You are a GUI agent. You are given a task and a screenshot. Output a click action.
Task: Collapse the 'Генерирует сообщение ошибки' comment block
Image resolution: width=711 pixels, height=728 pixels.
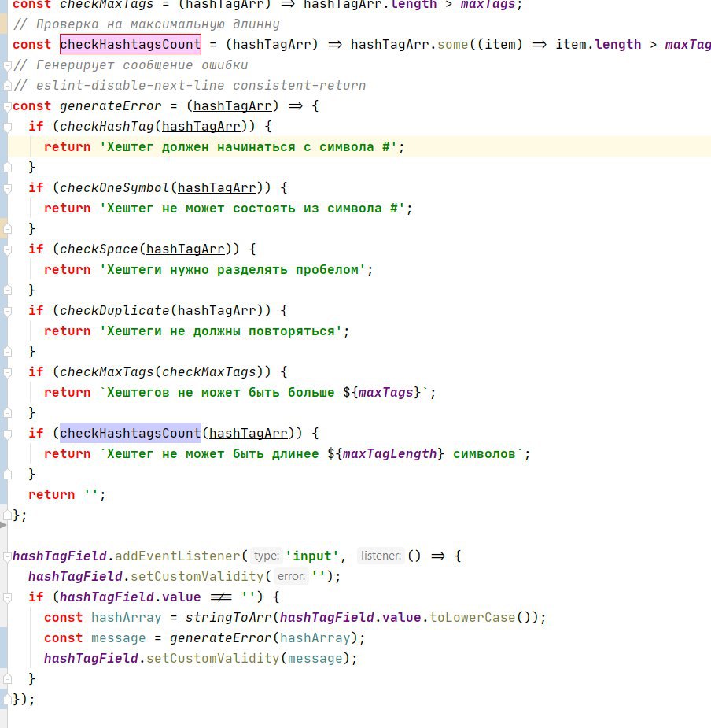pyautogui.click(x=7, y=66)
